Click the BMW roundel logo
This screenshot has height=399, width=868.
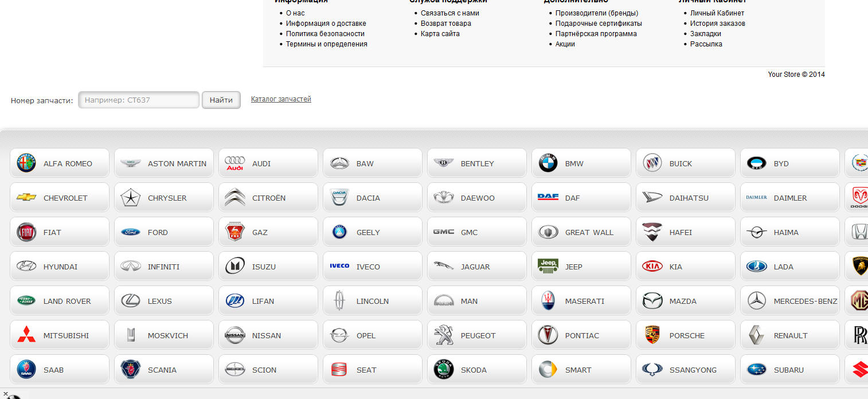coord(548,163)
